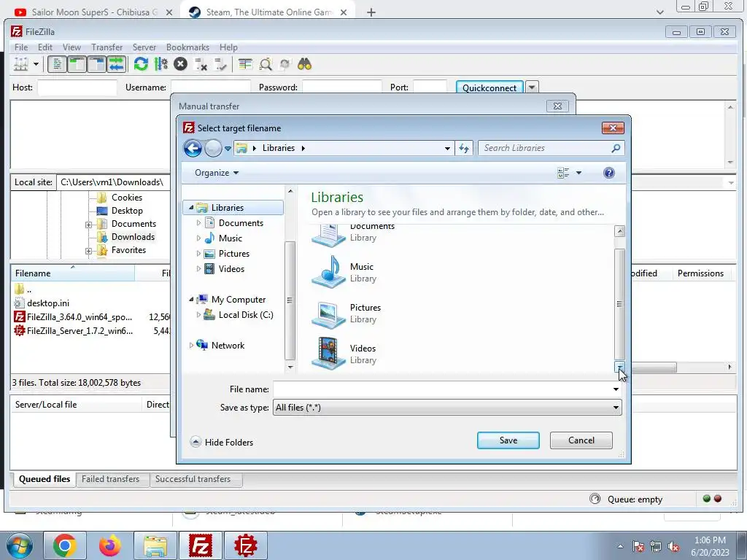747x560 pixels.
Task: Click the Port input field
Action: 430,87
